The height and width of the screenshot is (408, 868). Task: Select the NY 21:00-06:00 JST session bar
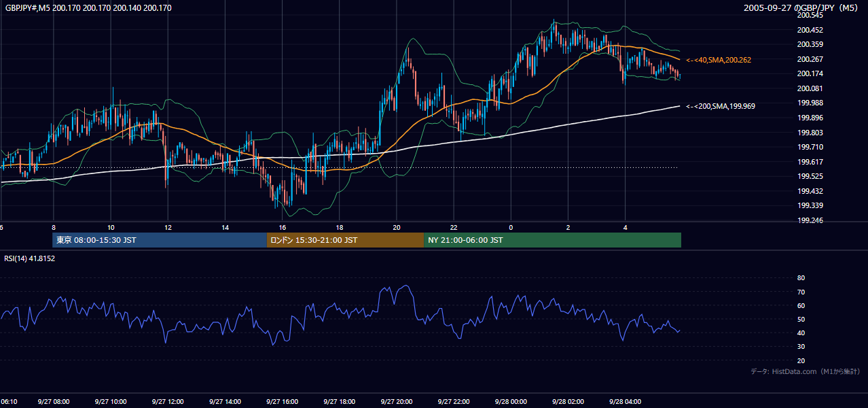coord(552,240)
